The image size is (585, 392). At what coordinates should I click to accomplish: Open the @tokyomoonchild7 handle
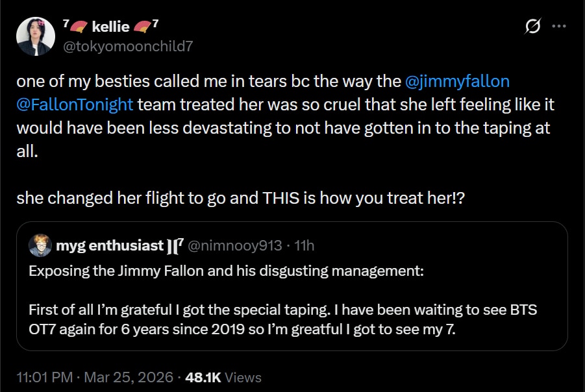click(x=127, y=45)
